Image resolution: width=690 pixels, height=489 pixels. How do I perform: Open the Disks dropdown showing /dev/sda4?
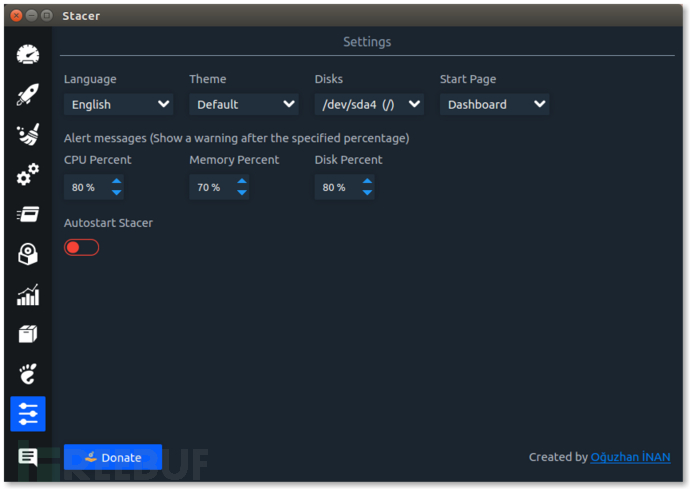[x=369, y=104]
